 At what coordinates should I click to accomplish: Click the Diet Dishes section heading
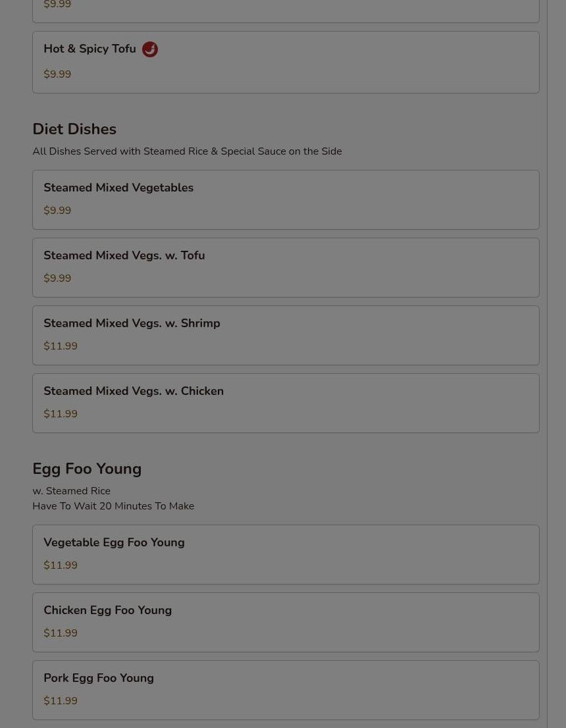74,130
